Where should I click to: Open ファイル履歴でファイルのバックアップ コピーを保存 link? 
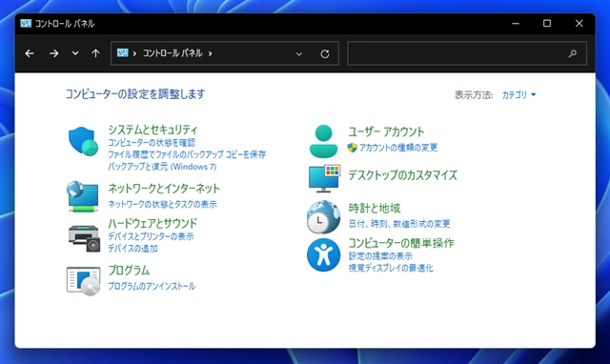(187, 154)
